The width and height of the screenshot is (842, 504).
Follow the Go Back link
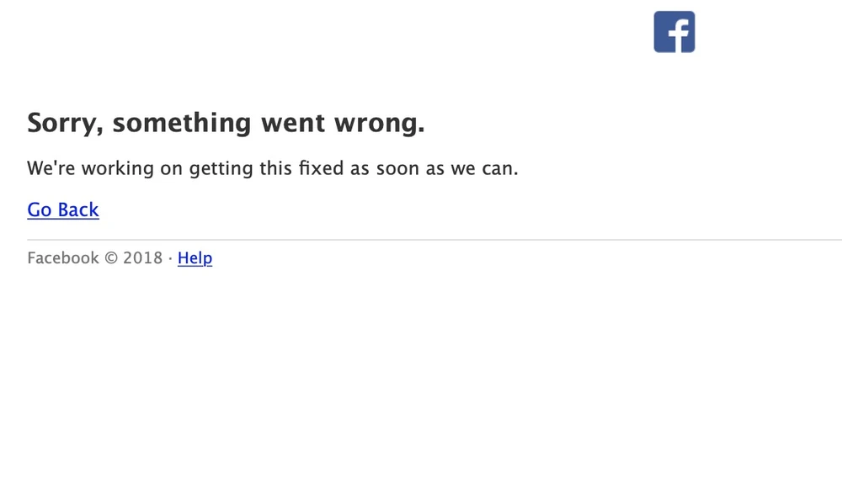(x=63, y=210)
